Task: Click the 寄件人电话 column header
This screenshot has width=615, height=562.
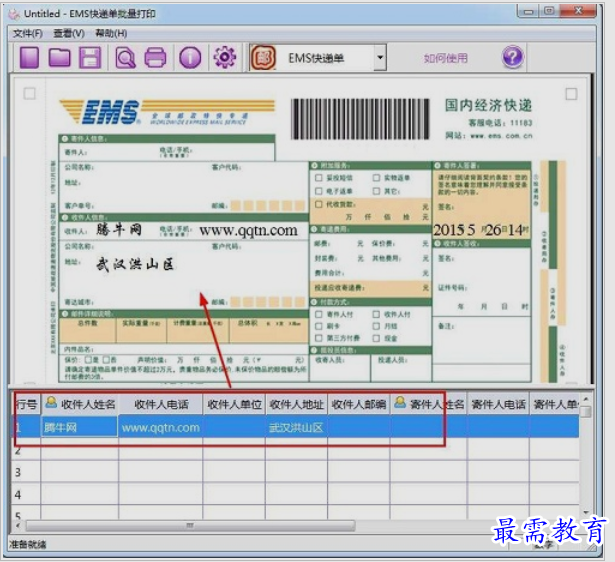Action: 499,404
